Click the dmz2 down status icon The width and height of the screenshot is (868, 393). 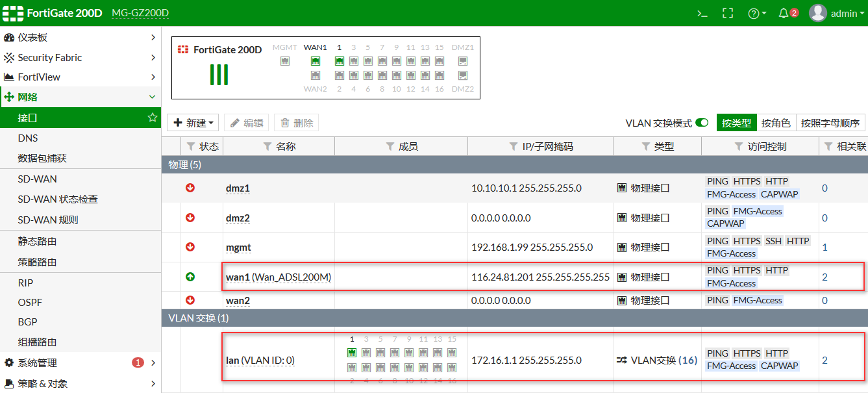[190, 218]
